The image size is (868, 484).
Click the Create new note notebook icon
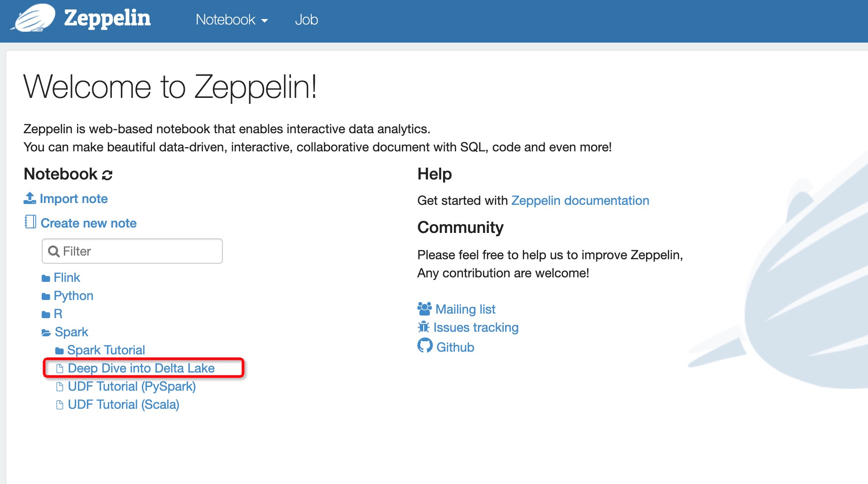click(x=30, y=222)
